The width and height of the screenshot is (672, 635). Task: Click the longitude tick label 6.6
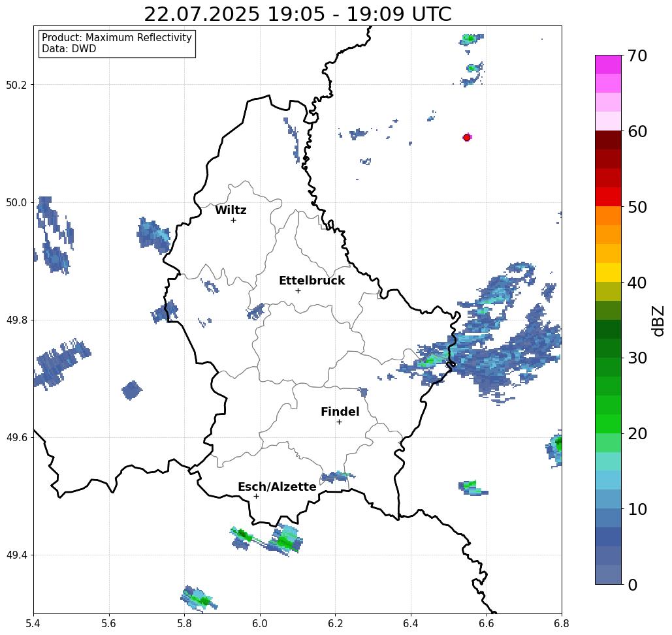(x=486, y=623)
